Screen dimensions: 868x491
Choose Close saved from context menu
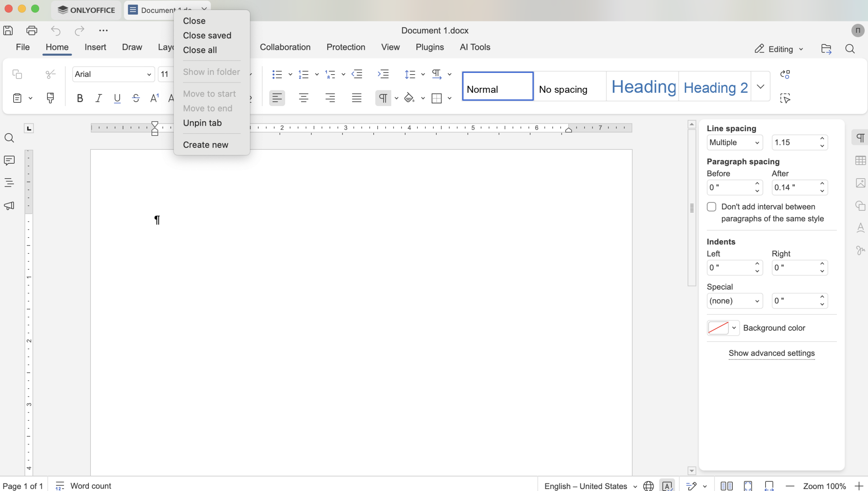pos(207,36)
